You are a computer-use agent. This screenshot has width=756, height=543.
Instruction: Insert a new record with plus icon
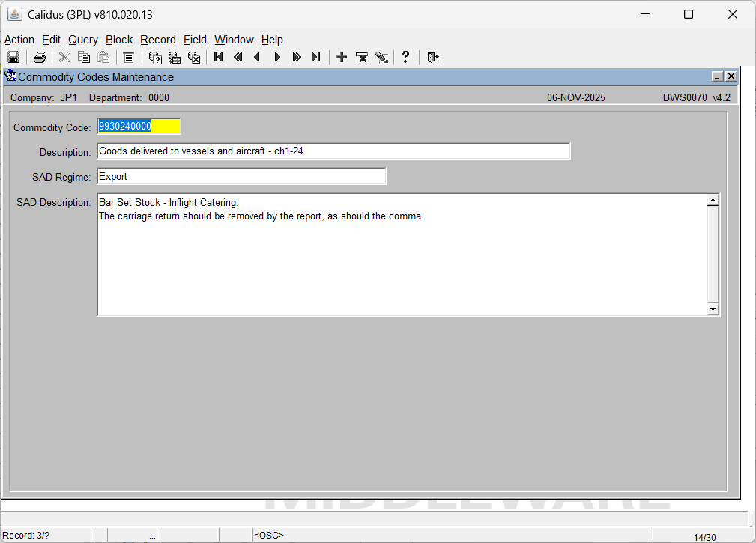342,58
